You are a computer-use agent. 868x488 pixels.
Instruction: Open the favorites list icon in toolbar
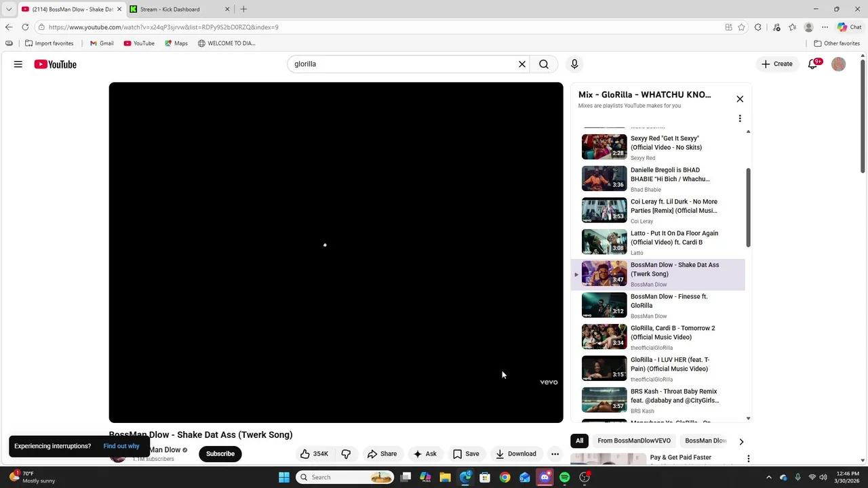click(x=792, y=27)
